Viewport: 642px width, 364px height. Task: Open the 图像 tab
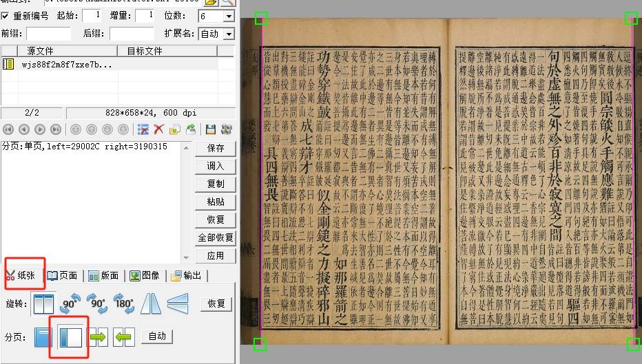point(145,275)
